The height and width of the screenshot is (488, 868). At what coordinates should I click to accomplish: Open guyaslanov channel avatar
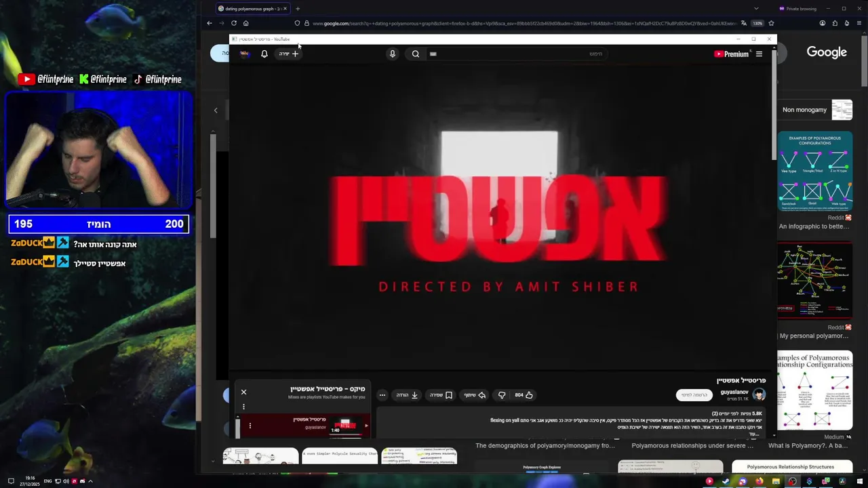click(x=759, y=395)
